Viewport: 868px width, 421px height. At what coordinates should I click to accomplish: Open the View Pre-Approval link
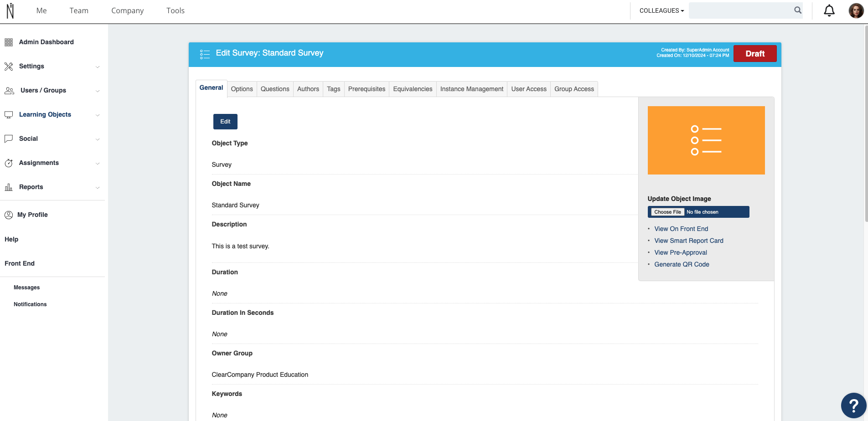(681, 252)
